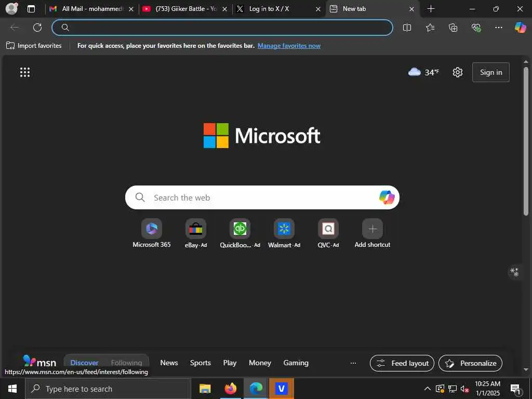Close the All Mail Gmail tab

click(131, 9)
